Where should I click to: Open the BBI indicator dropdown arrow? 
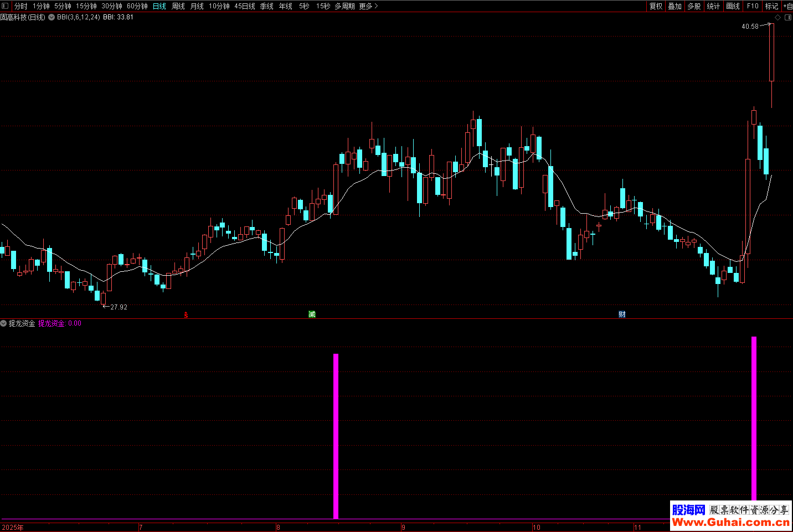coord(52,17)
